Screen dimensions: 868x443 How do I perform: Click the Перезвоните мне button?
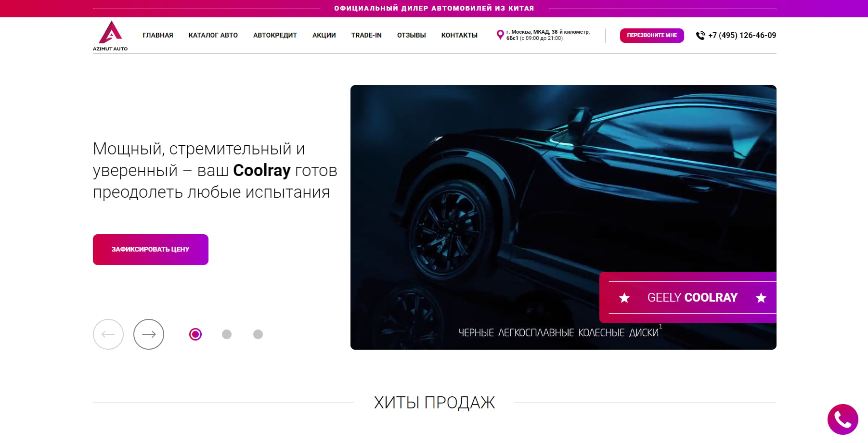point(652,36)
